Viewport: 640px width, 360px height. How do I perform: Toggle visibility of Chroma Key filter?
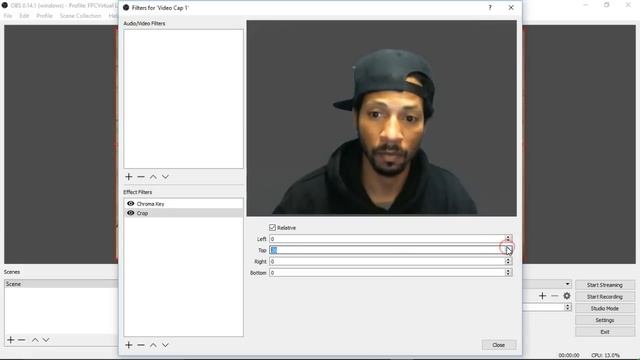(x=131, y=203)
